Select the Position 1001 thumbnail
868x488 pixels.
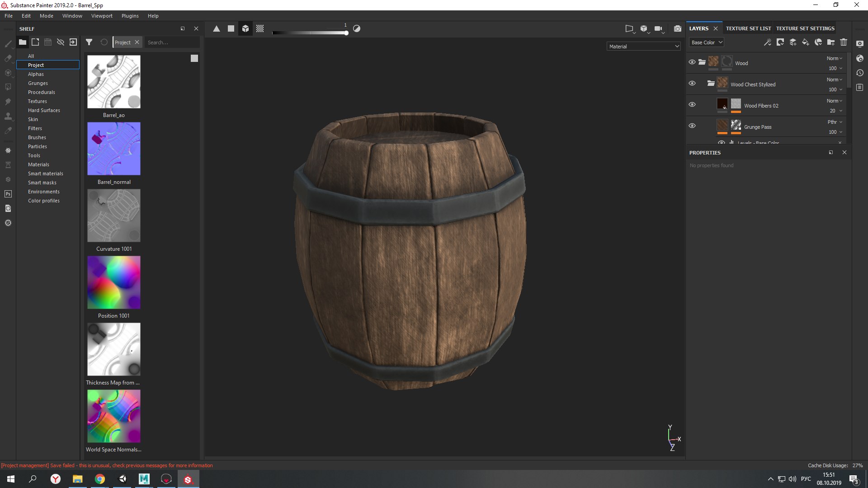pos(114,282)
